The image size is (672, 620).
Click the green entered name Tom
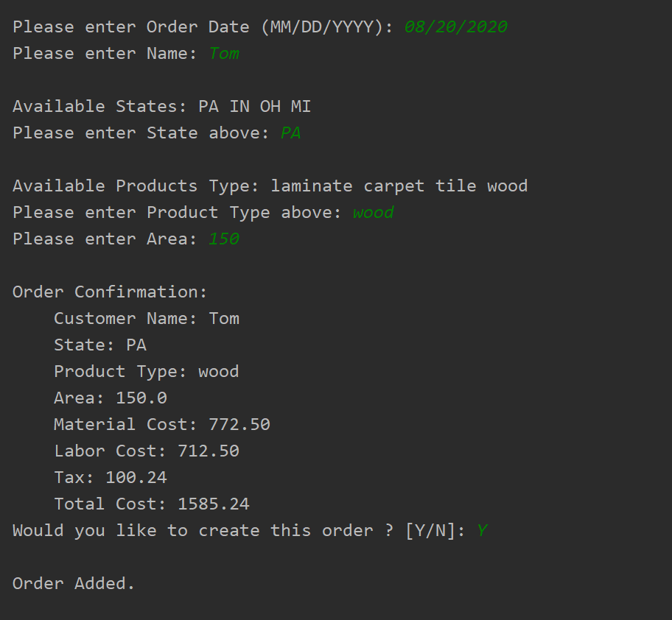point(224,54)
